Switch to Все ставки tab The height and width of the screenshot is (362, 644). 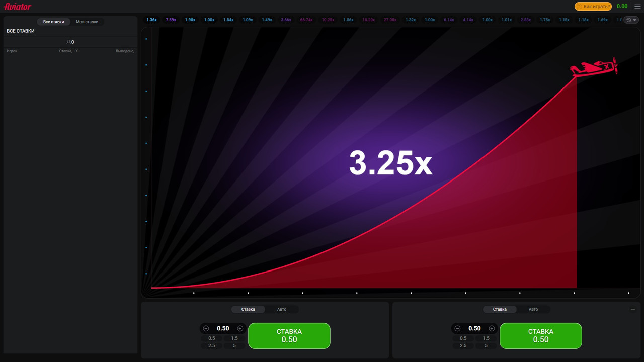coord(54,22)
